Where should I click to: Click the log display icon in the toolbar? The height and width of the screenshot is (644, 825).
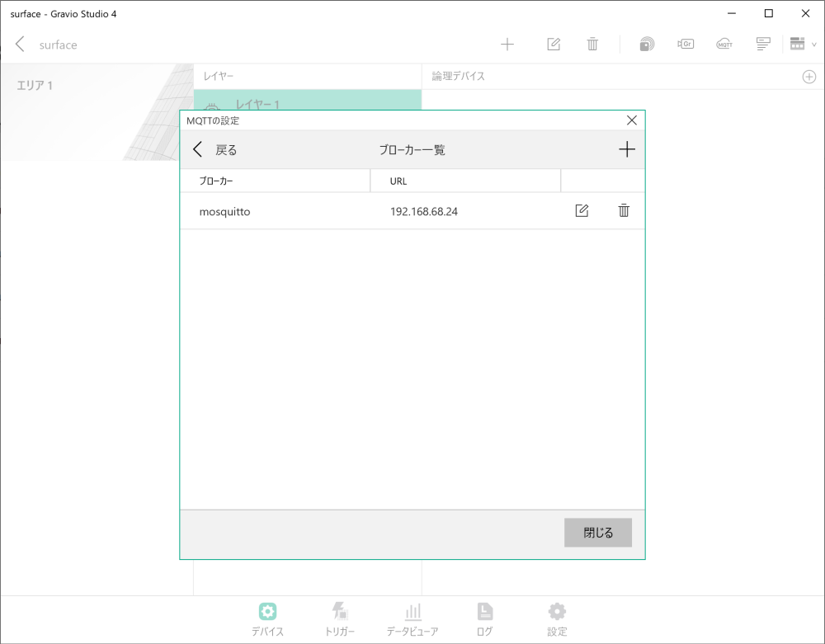(x=762, y=43)
